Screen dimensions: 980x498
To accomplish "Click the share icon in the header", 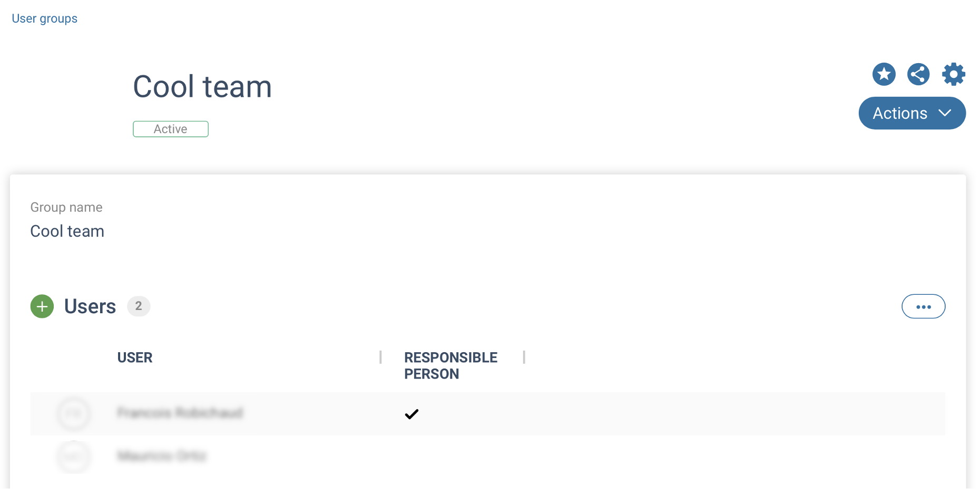I will (918, 74).
